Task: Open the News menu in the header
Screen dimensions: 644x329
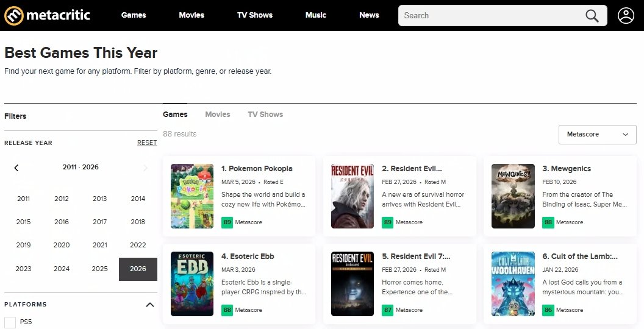Action: coord(369,15)
